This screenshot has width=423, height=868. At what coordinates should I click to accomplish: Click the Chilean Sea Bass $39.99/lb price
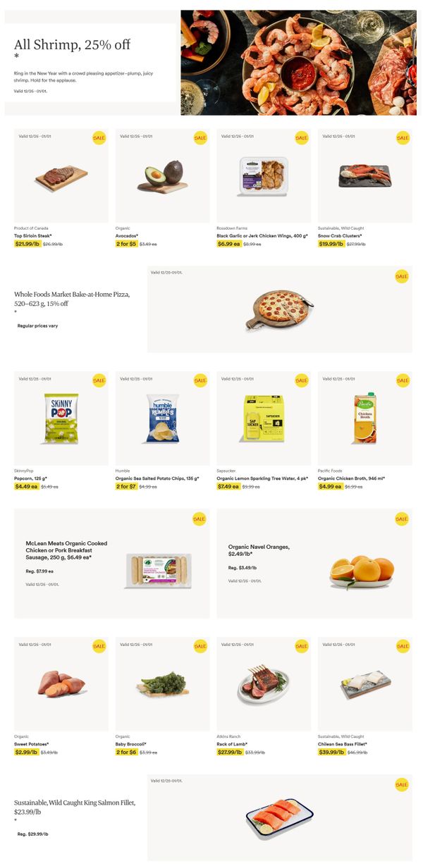pos(331,752)
